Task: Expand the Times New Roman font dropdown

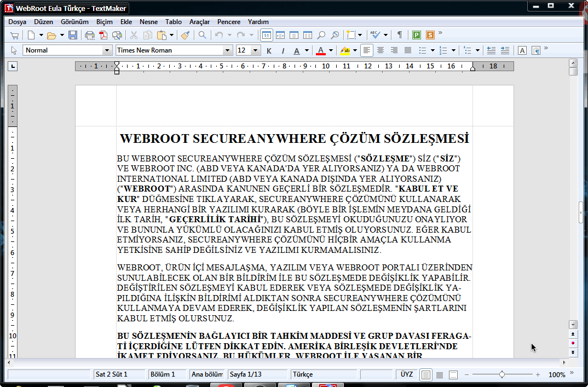Action: (x=227, y=50)
